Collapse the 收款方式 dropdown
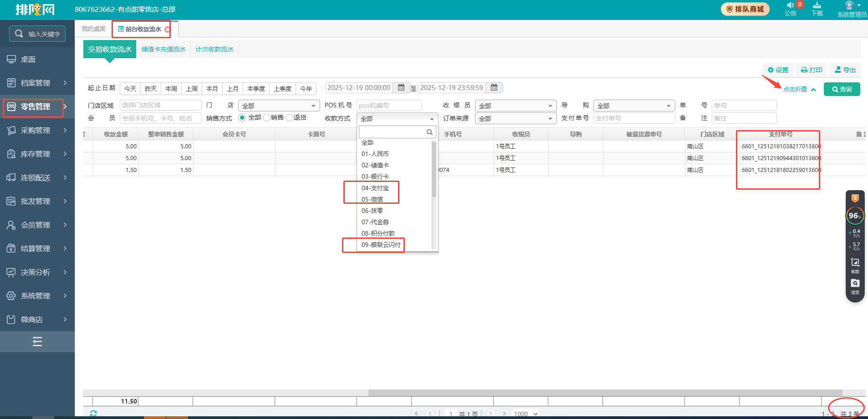868x419 pixels. click(398, 118)
